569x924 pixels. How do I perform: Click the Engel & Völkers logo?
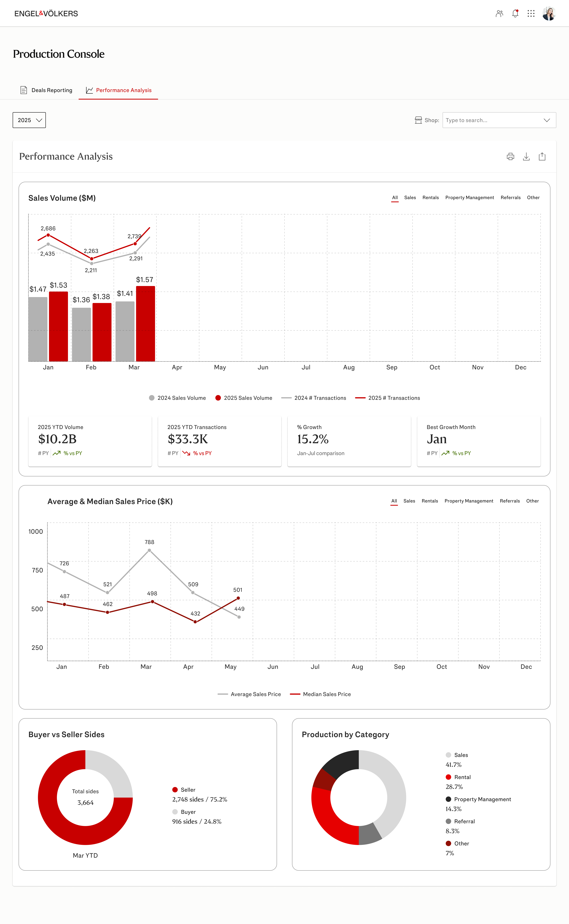[x=46, y=14]
